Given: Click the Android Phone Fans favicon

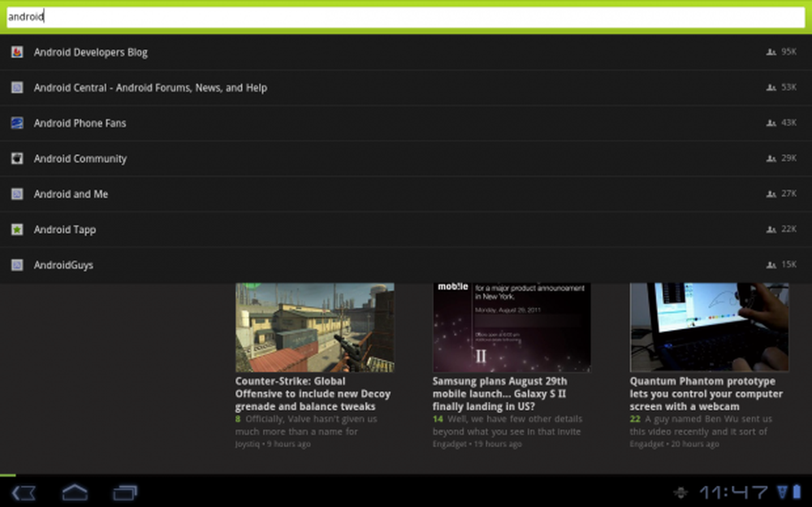Looking at the screenshot, I should tap(17, 123).
